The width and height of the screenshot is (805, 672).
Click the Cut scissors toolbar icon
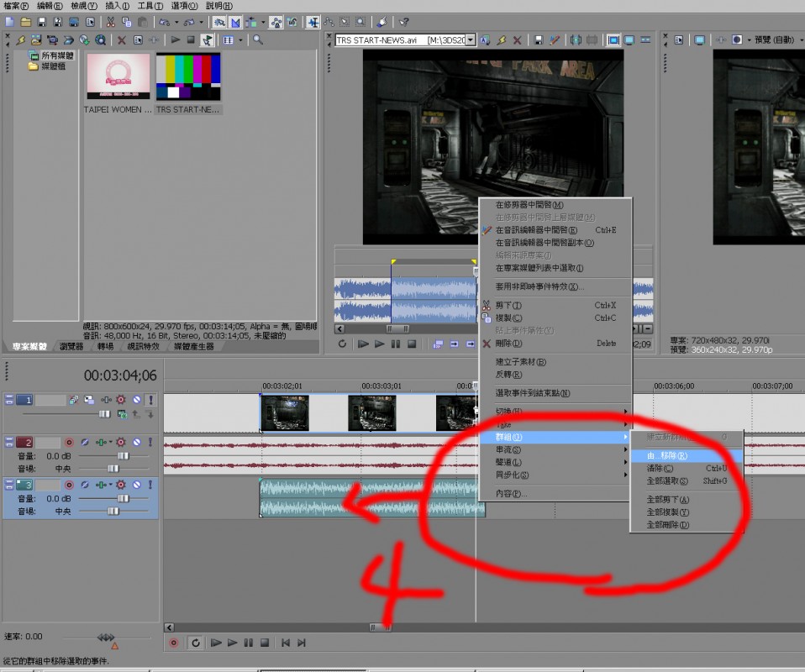[x=110, y=22]
